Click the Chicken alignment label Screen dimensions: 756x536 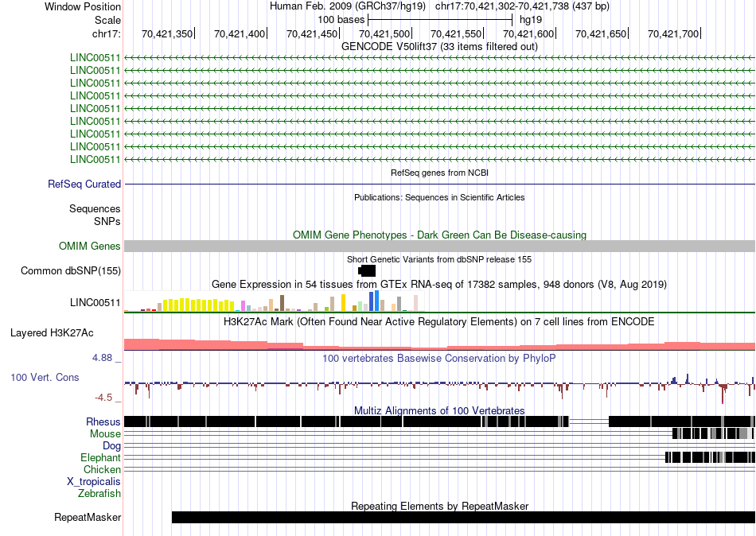tap(102, 469)
